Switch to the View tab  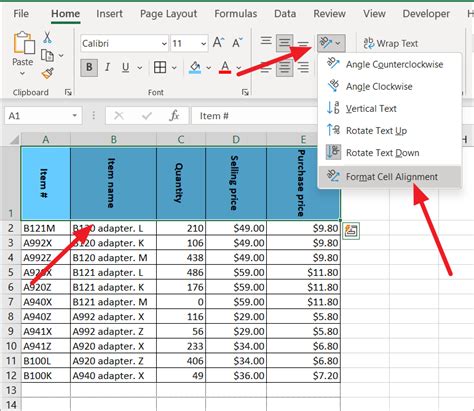point(374,14)
